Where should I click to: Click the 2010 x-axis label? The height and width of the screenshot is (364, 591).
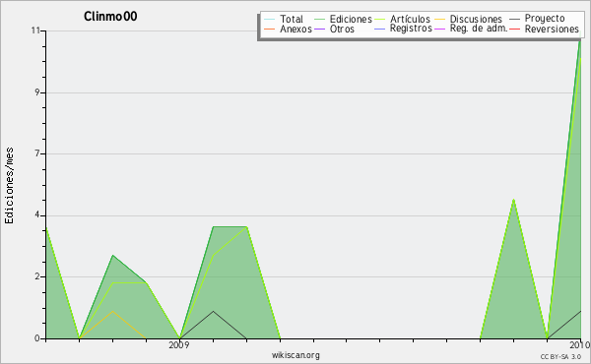(580, 344)
